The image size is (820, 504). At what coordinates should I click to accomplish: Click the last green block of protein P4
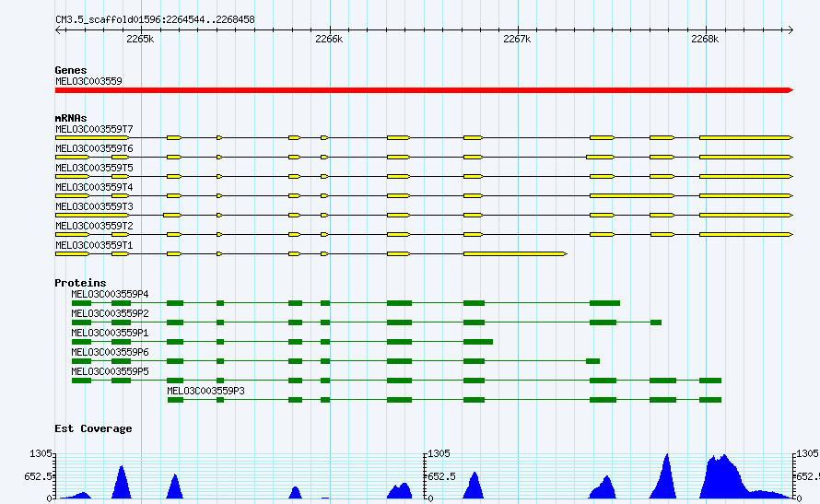tap(604, 303)
